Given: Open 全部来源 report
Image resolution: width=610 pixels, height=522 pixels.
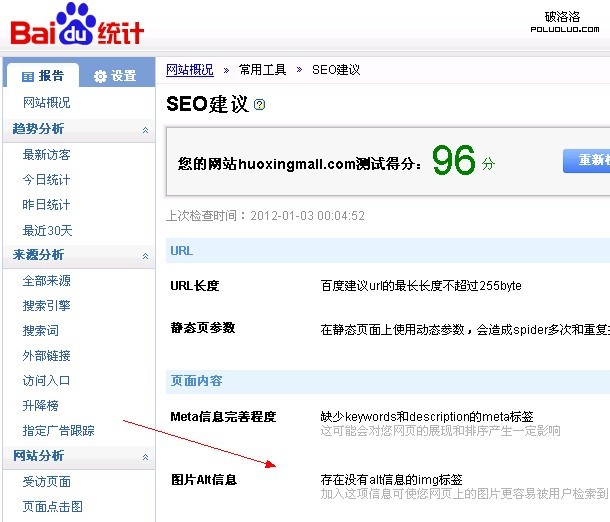Looking at the screenshot, I should (46, 281).
